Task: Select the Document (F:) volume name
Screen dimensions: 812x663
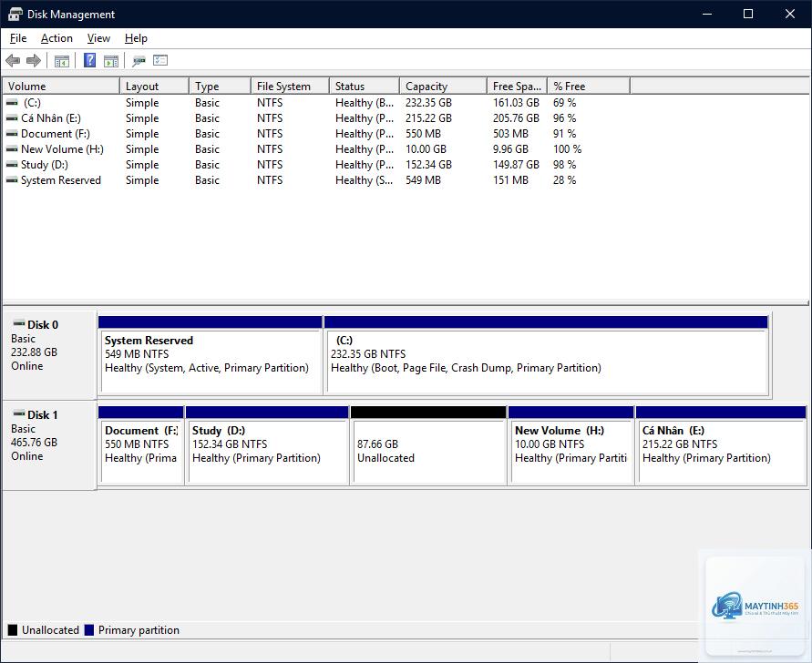Action: [56, 134]
